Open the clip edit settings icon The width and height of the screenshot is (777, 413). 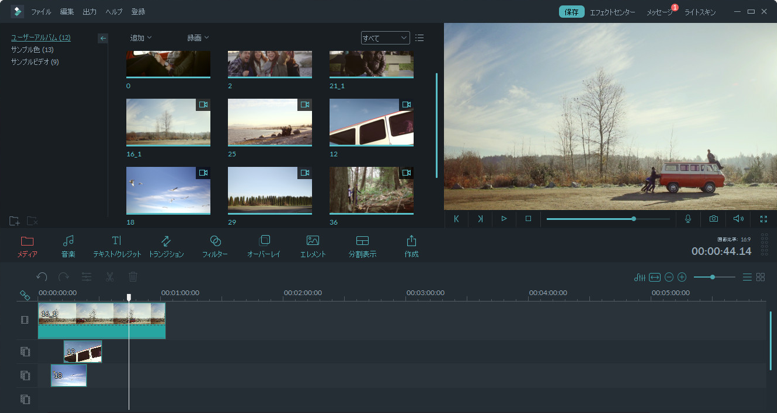87,277
